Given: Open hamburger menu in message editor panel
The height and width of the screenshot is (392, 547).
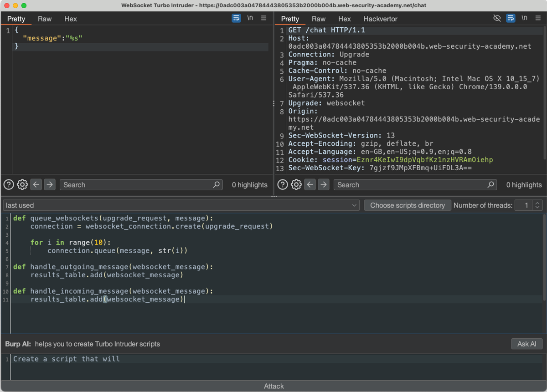Looking at the screenshot, I should coord(263,18).
